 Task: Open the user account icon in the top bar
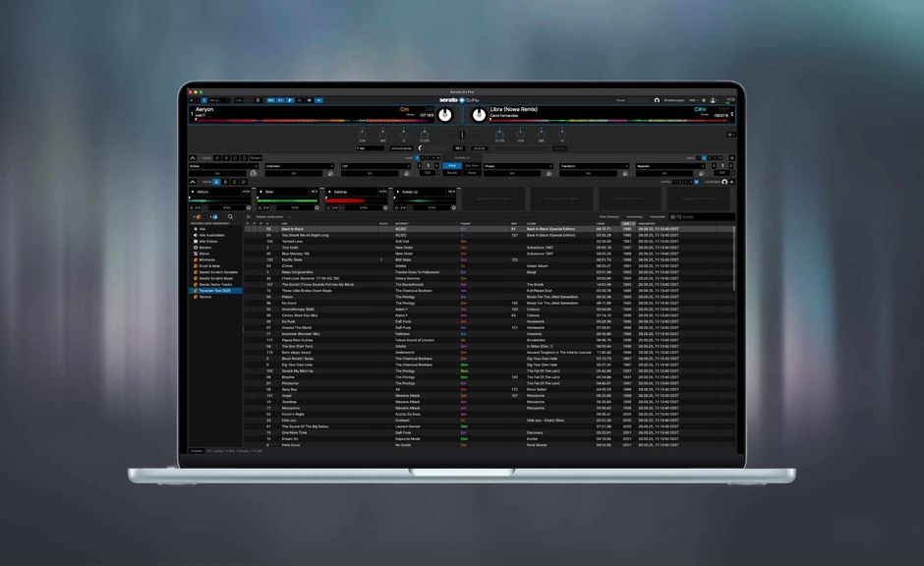tap(713, 100)
